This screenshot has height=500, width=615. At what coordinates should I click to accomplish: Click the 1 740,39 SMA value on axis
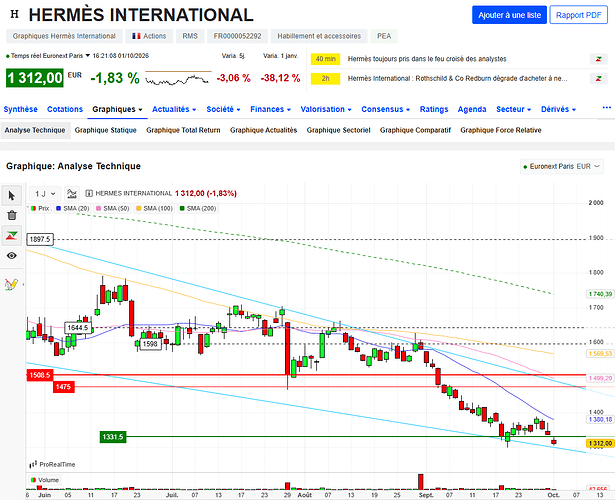coord(600,294)
